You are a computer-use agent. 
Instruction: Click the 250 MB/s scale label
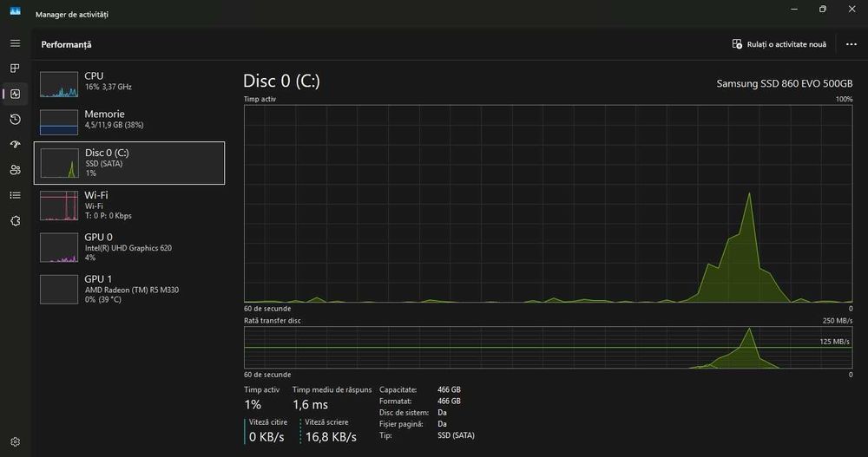click(837, 321)
